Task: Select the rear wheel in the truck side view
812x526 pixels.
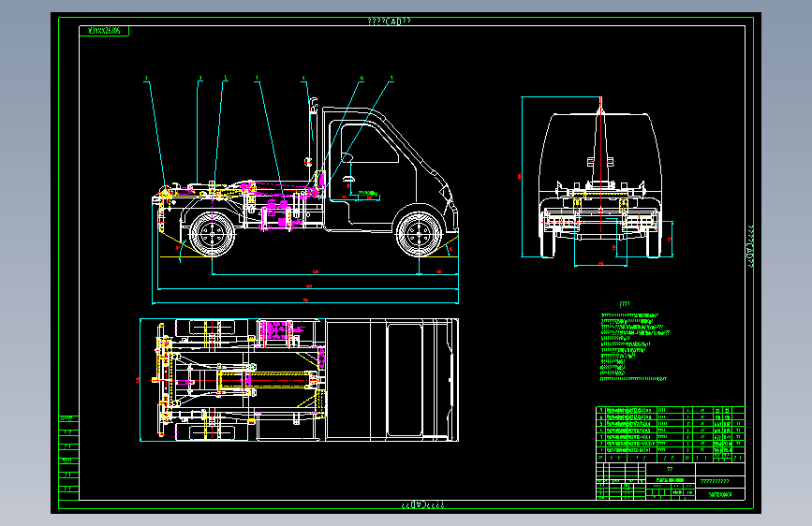Action: (x=213, y=235)
